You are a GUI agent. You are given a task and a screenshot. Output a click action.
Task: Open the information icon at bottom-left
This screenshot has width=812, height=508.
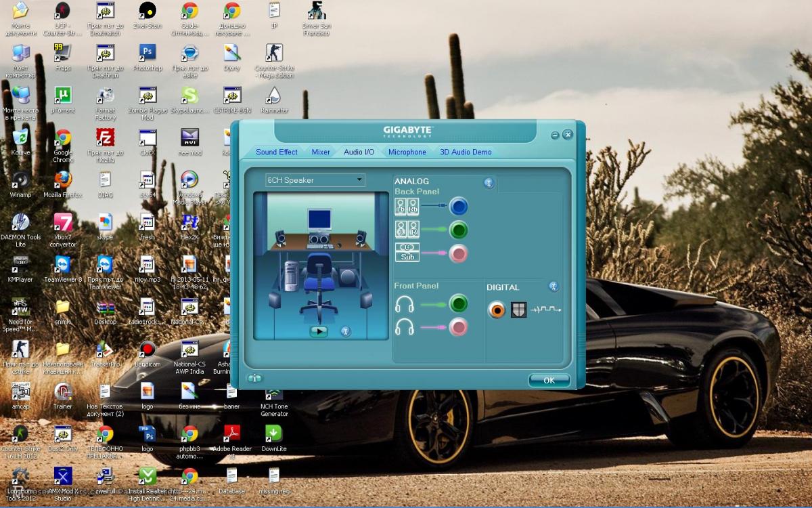point(254,379)
